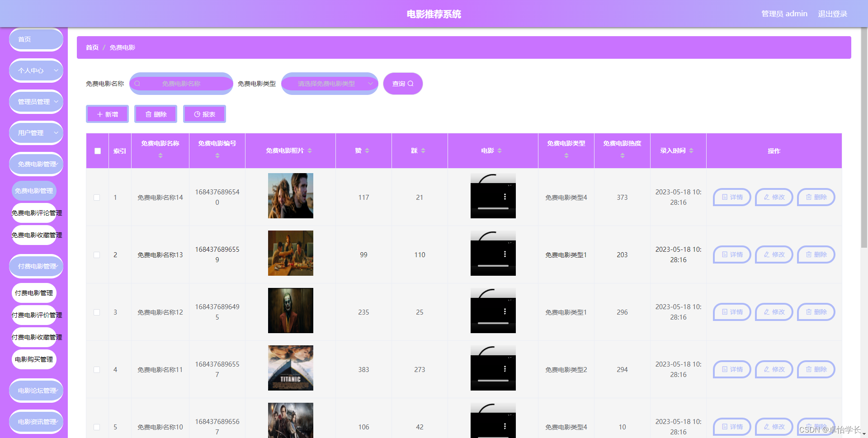Viewport: 868px width, 438px height.
Task: Click the video progress bar for 免费电影名称12
Action: 493,323
